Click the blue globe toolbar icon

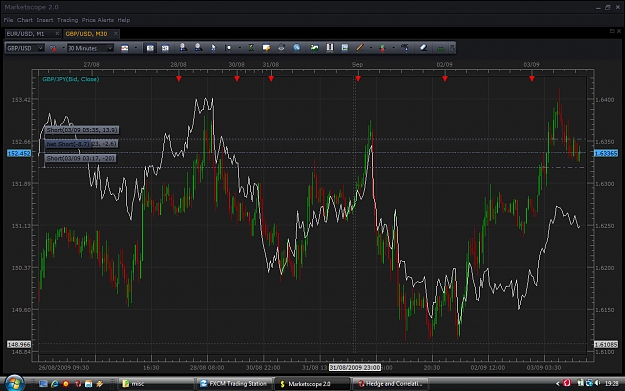tap(297, 48)
